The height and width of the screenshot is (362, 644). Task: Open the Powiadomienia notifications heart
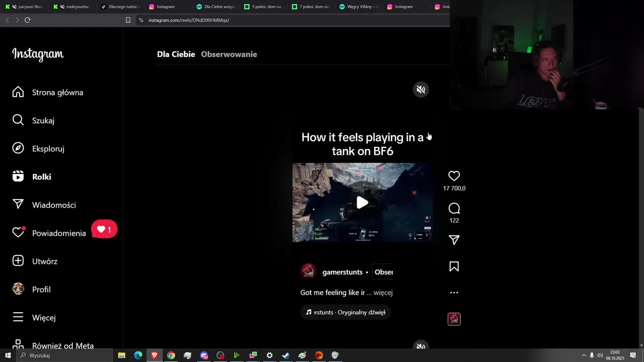coord(49,233)
